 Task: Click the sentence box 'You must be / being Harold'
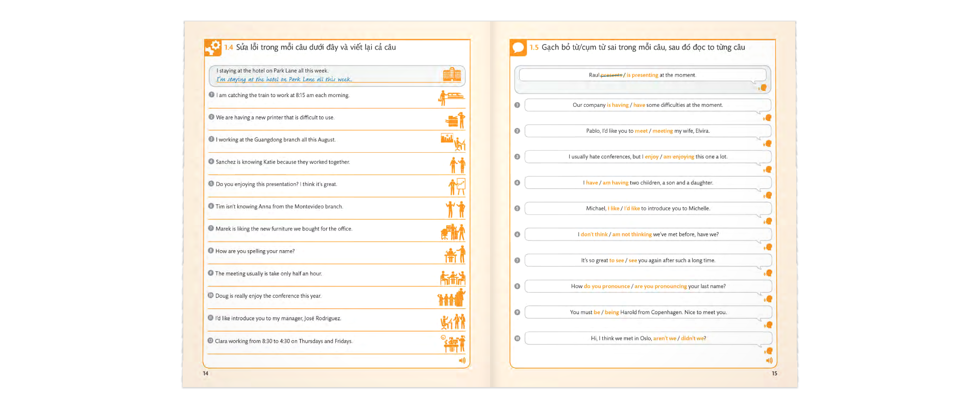click(648, 313)
